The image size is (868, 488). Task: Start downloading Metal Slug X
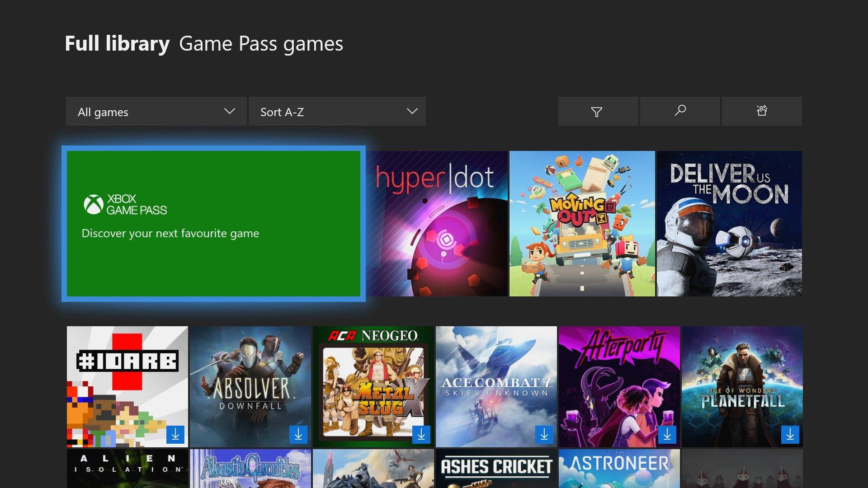coord(421,435)
